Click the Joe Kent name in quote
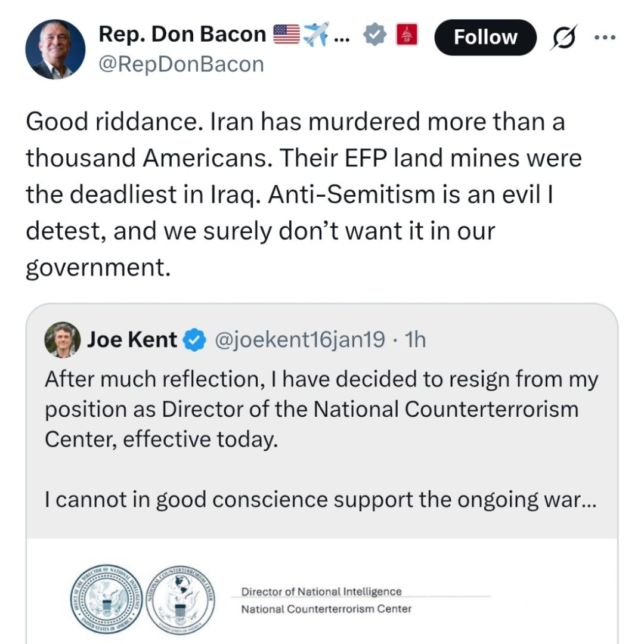The image size is (644, 644). [132, 340]
